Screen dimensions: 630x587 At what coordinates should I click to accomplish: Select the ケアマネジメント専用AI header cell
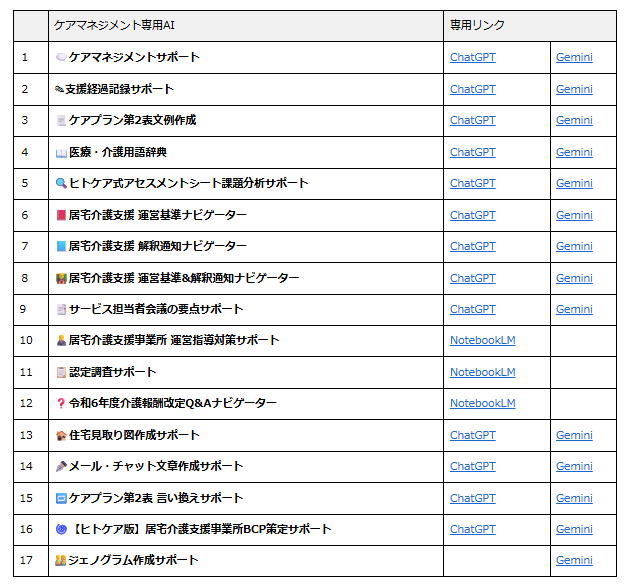[x=246, y=26]
